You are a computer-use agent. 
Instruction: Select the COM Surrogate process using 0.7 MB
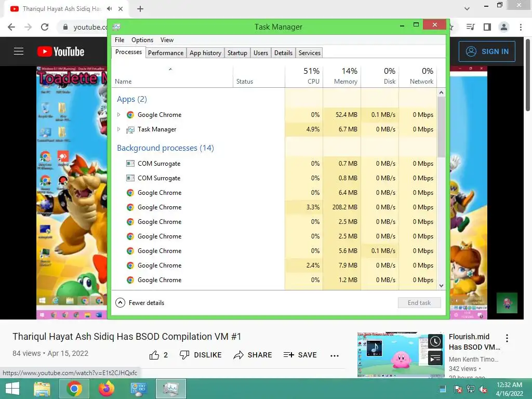coord(274,164)
